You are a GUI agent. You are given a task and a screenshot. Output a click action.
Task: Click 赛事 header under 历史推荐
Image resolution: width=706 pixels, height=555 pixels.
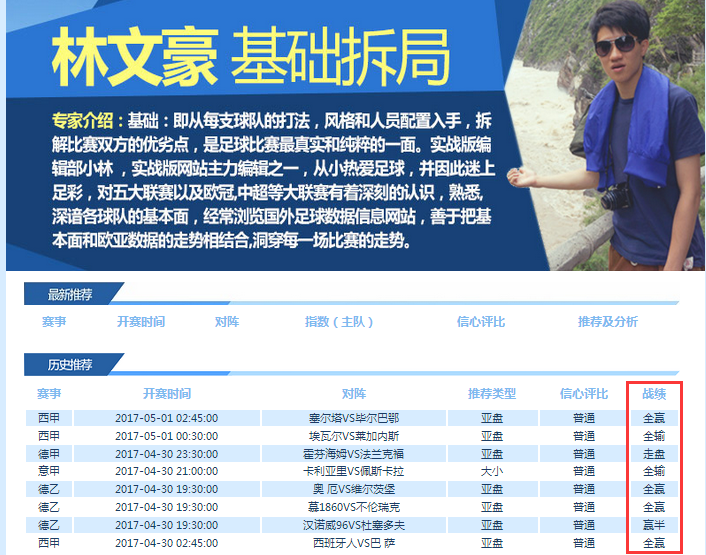coord(49,393)
